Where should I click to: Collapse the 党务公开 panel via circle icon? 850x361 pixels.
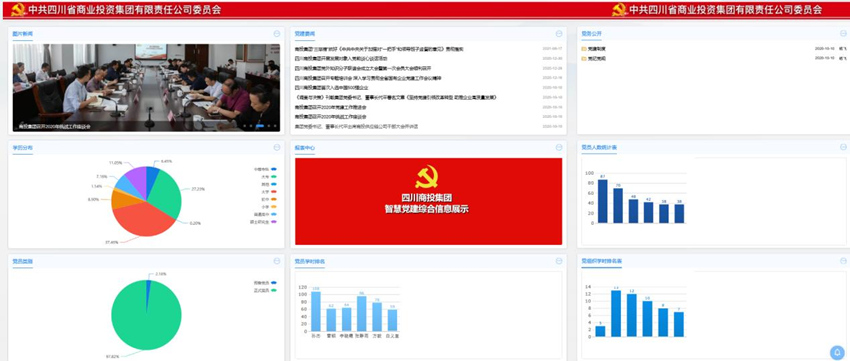(843, 34)
